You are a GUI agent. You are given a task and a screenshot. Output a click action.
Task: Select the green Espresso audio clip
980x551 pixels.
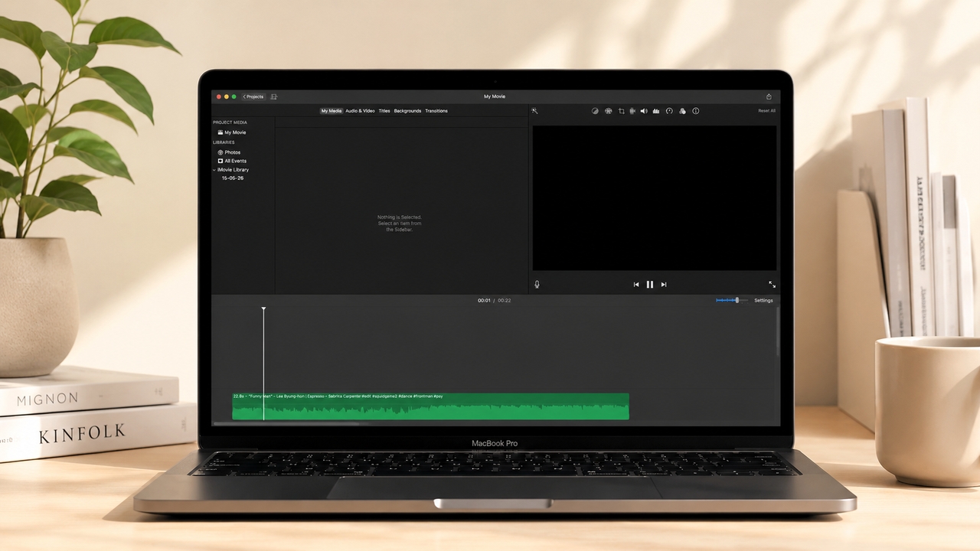430,406
